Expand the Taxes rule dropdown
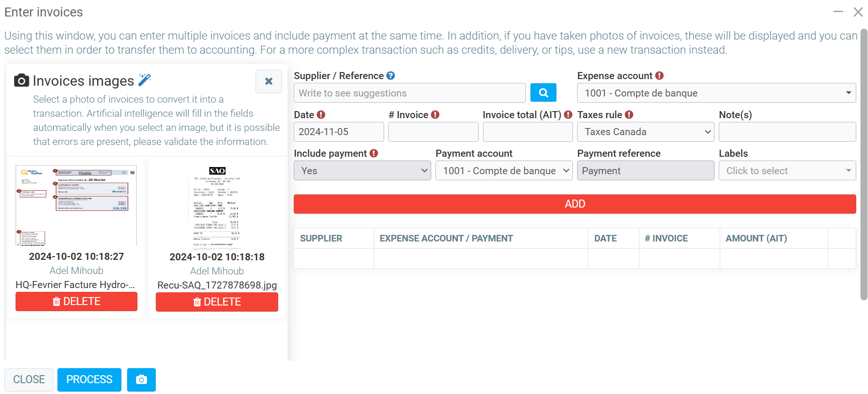The width and height of the screenshot is (868, 394). (645, 132)
